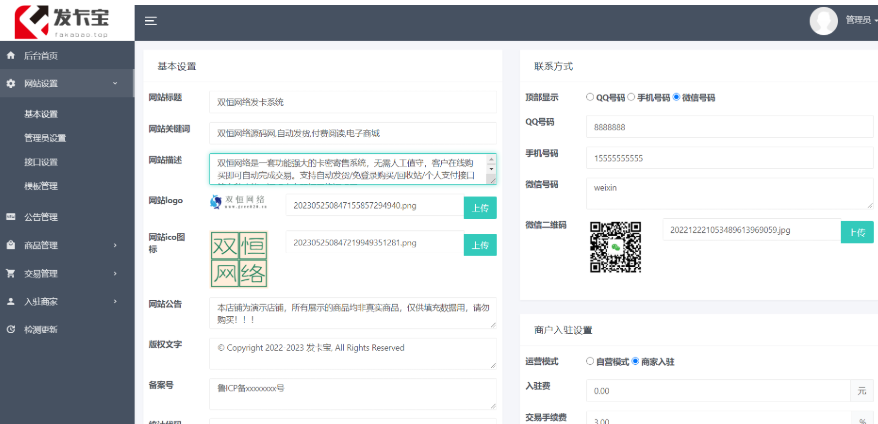878x424 pixels.
Task: Click the 商品管理 bag icon
Action: pos(10,245)
